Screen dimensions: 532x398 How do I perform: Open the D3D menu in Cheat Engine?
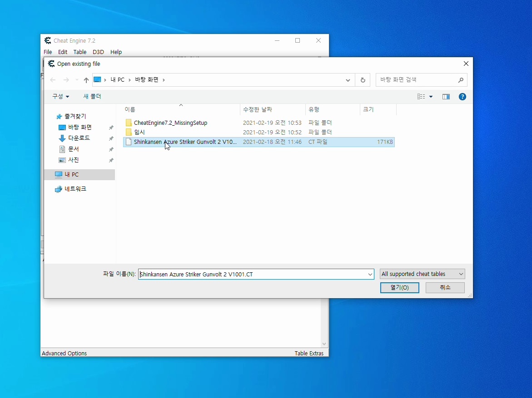98,52
